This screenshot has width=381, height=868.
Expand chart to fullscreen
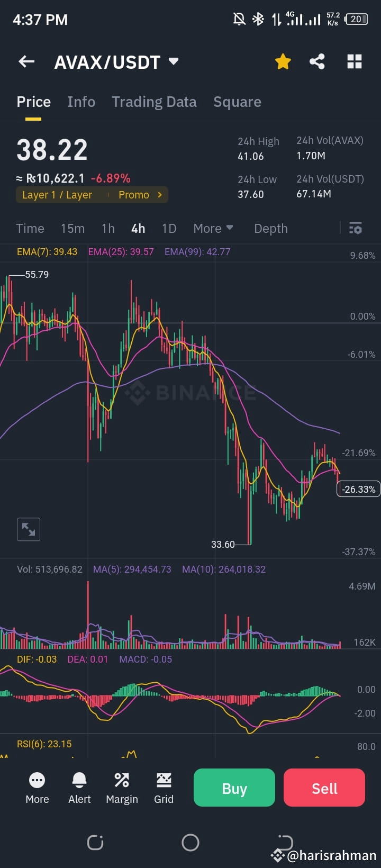tap(28, 529)
